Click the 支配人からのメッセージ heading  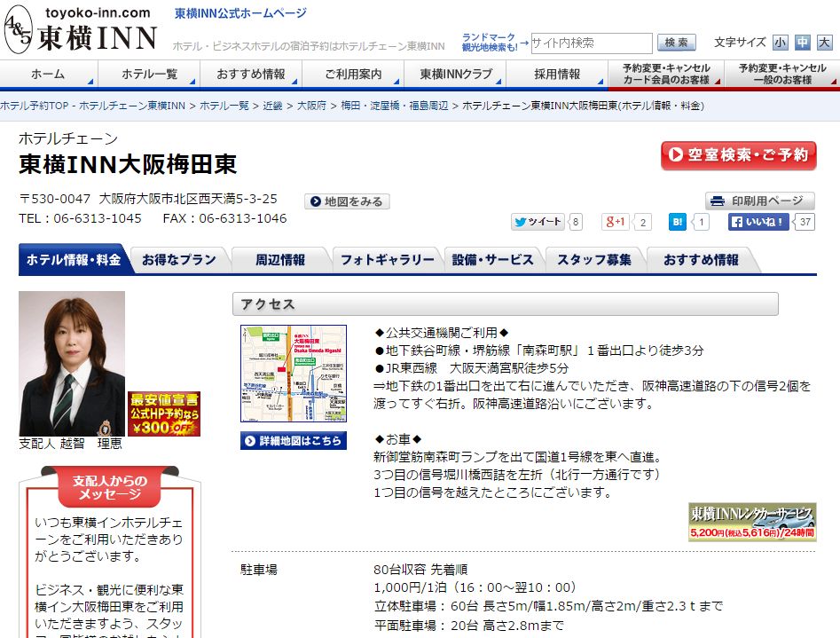[x=110, y=487]
